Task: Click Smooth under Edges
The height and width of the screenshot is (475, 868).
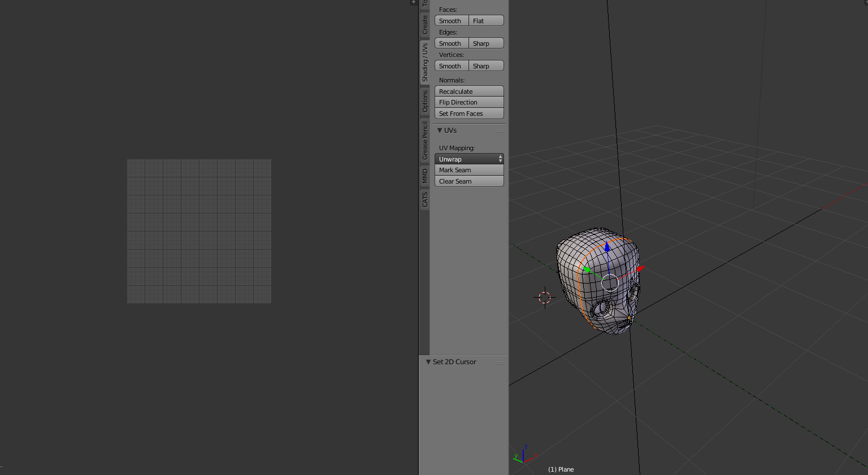Action: click(x=452, y=43)
